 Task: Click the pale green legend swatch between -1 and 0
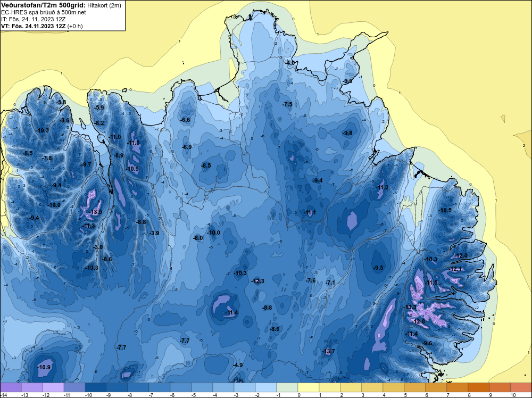tap(287, 387)
